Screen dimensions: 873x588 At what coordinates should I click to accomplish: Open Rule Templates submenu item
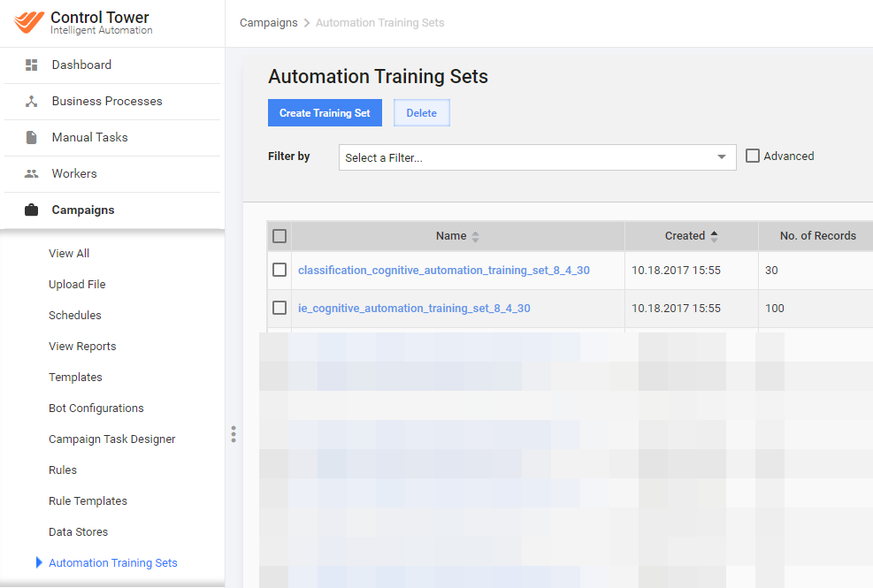[88, 501]
